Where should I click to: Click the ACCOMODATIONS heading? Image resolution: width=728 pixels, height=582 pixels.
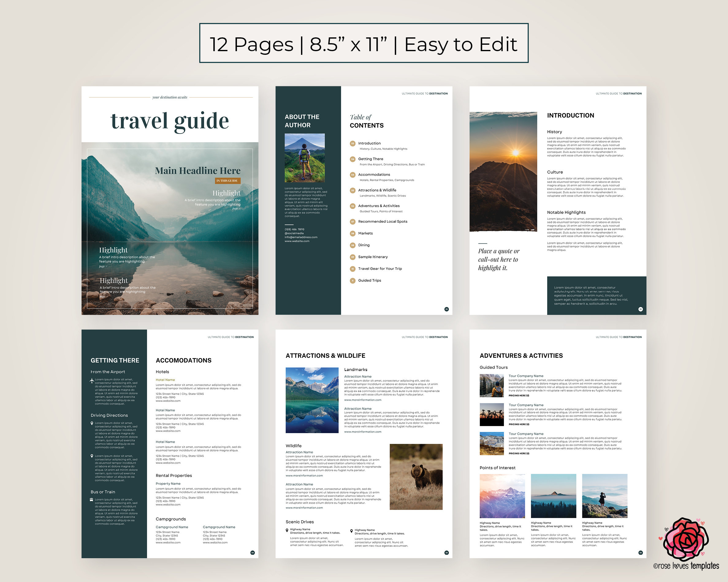coord(183,360)
